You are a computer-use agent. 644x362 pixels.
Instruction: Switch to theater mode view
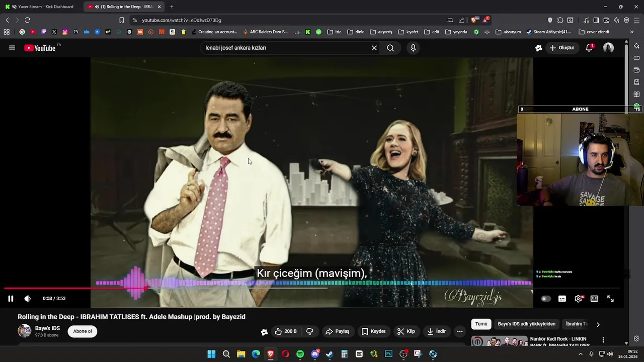pos(594,299)
